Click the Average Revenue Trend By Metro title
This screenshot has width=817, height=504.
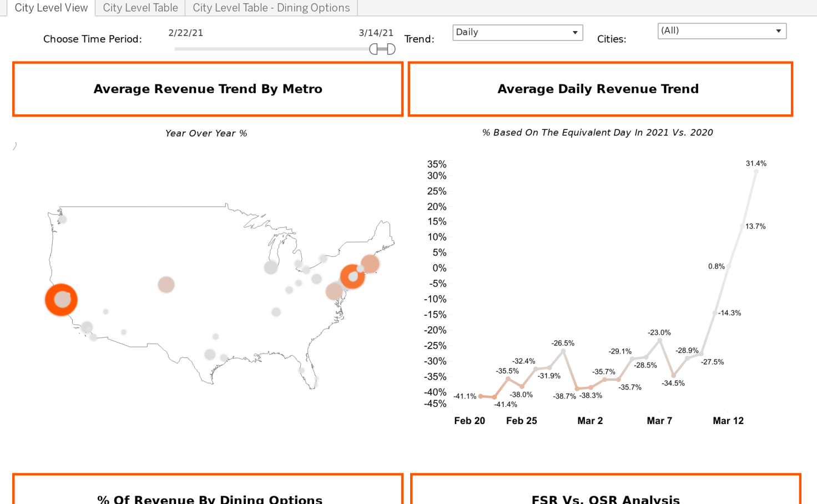pyautogui.click(x=208, y=89)
